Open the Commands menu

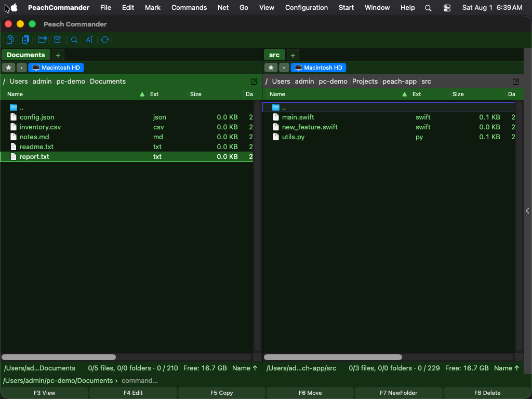tap(189, 7)
